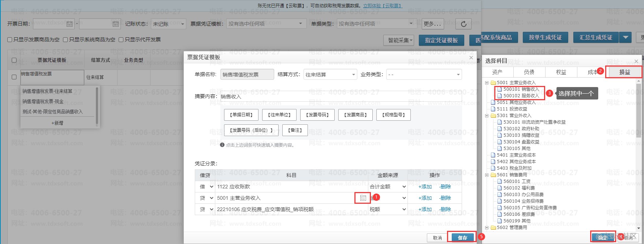Switch to the 损益 tab
The height and width of the screenshot is (244, 644).
pyautogui.click(x=624, y=72)
